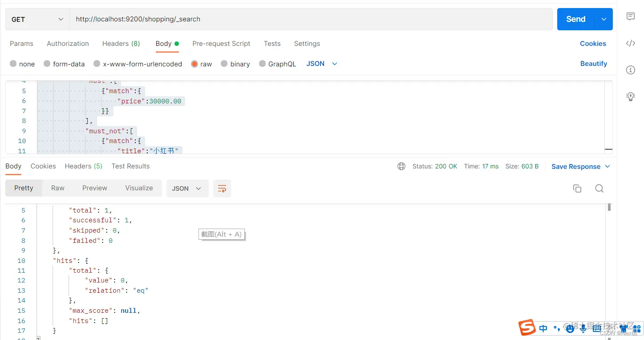644x340 pixels.
Task: Switch response view to Pretty
Action: tap(24, 188)
